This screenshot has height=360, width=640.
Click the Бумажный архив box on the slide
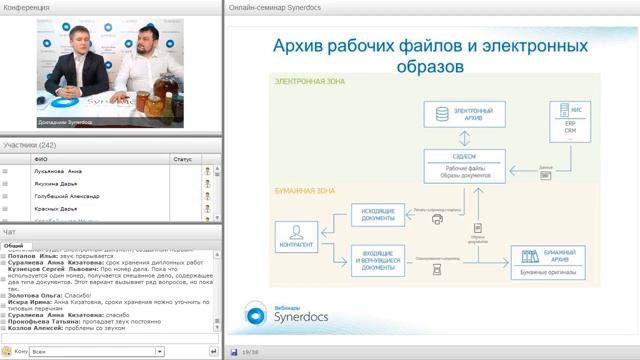[x=548, y=262]
